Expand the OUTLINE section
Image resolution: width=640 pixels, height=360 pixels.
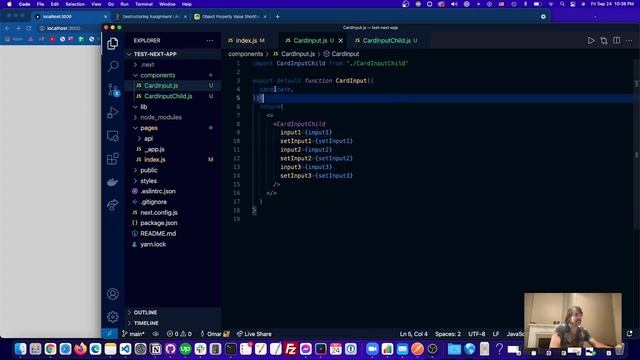click(173, 312)
